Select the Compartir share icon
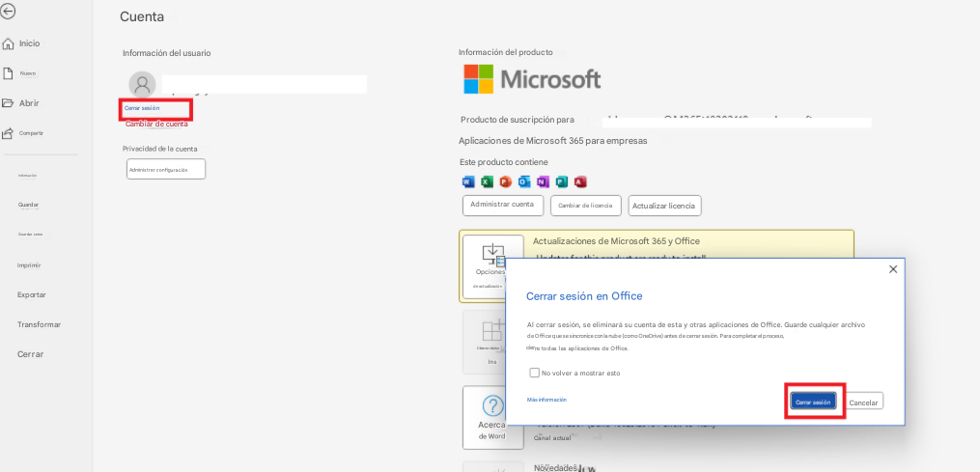The image size is (980, 472). pos(8,133)
